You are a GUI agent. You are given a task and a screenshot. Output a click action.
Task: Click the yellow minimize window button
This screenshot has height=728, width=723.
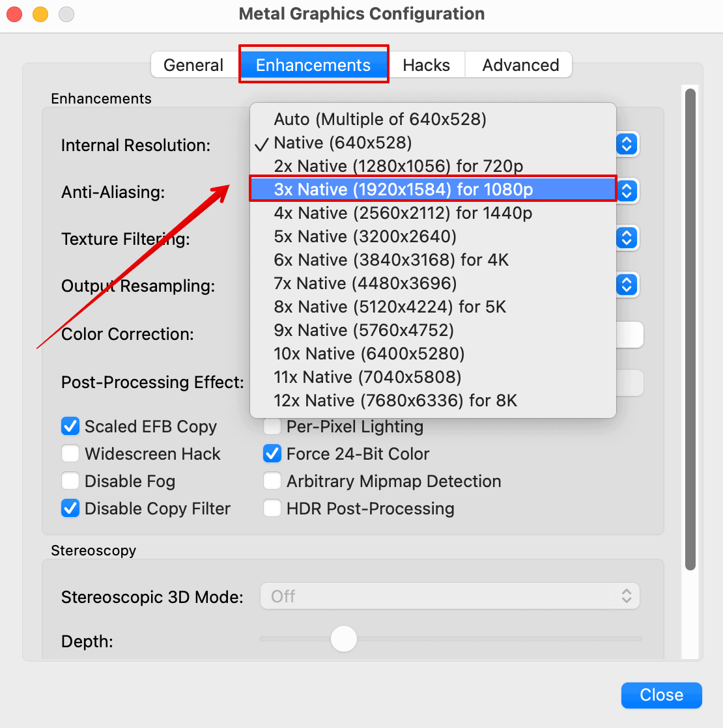tap(40, 14)
